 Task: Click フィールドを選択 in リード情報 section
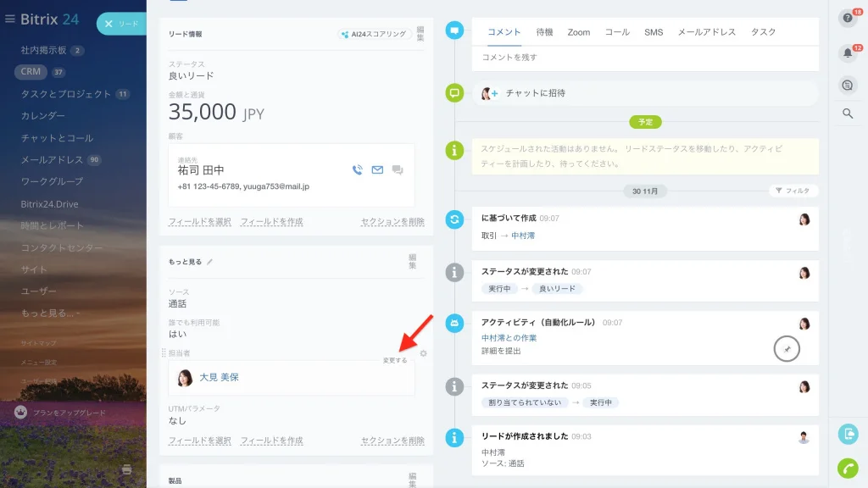pos(200,222)
